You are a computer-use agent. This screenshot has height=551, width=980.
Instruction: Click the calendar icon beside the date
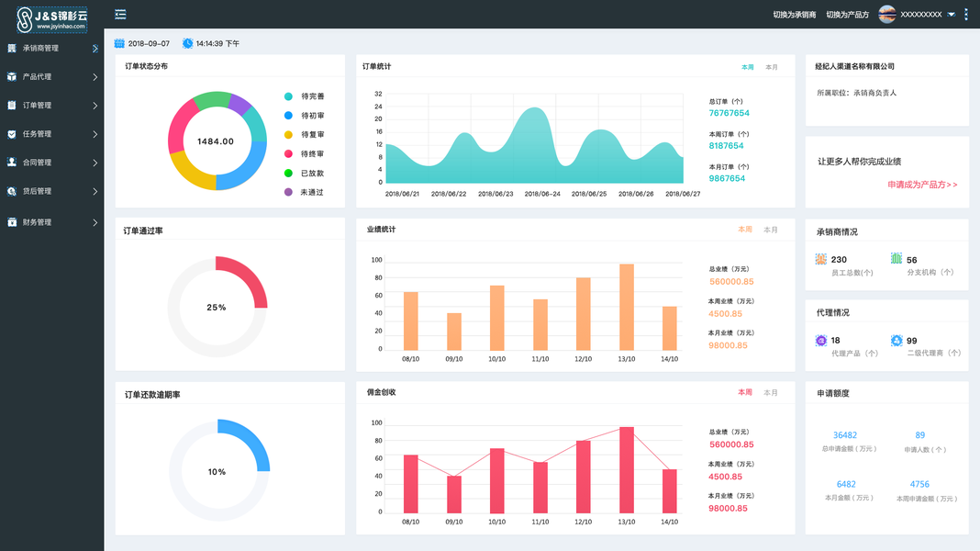click(x=119, y=43)
